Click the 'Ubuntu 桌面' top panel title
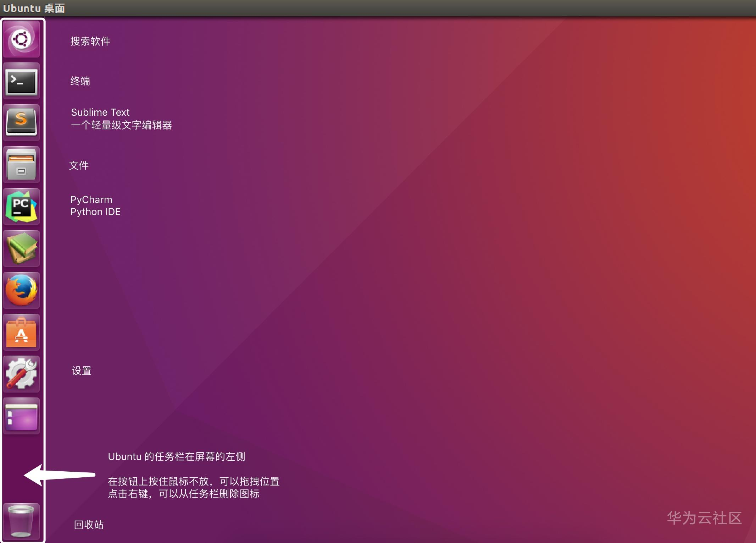The image size is (756, 543). coord(34,8)
